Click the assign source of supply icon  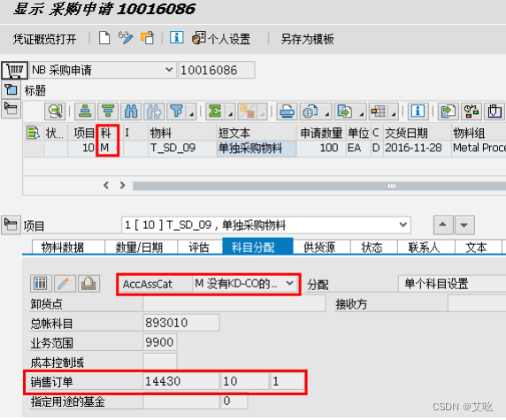[471, 111]
